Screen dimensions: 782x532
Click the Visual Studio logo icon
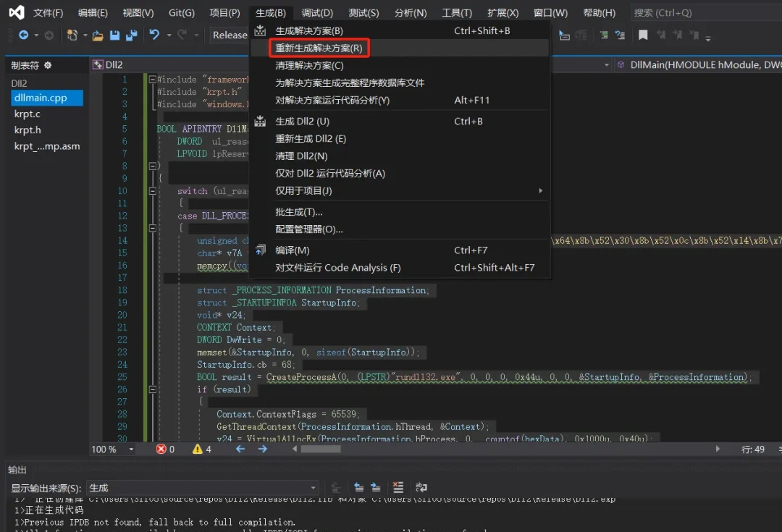(17, 12)
